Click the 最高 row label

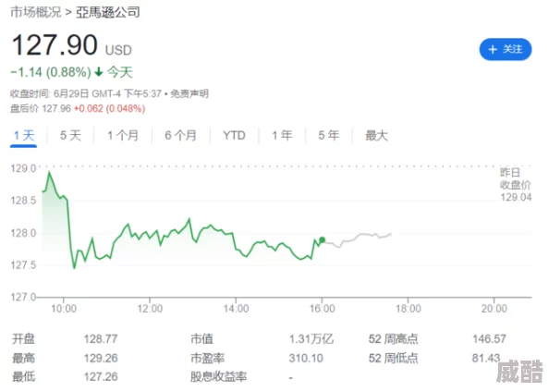pyautogui.click(x=23, y=358)
